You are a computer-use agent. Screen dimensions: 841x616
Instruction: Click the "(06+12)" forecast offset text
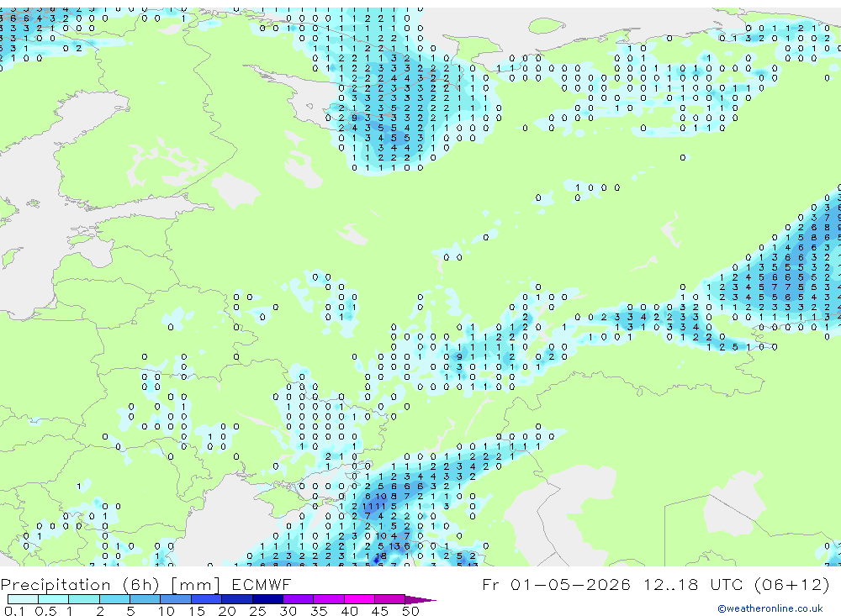click(791, 584)
